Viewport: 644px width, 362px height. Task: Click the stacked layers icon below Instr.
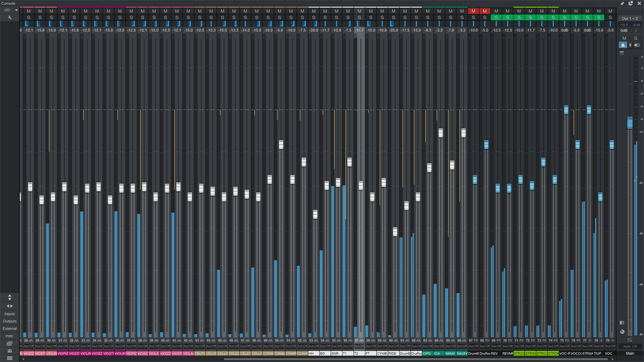click(x=10, y=343)
